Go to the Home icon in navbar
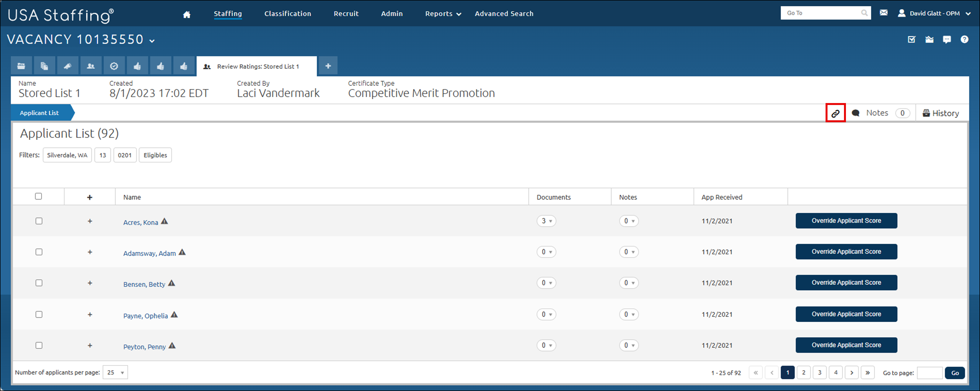 (x=187, y=14)
